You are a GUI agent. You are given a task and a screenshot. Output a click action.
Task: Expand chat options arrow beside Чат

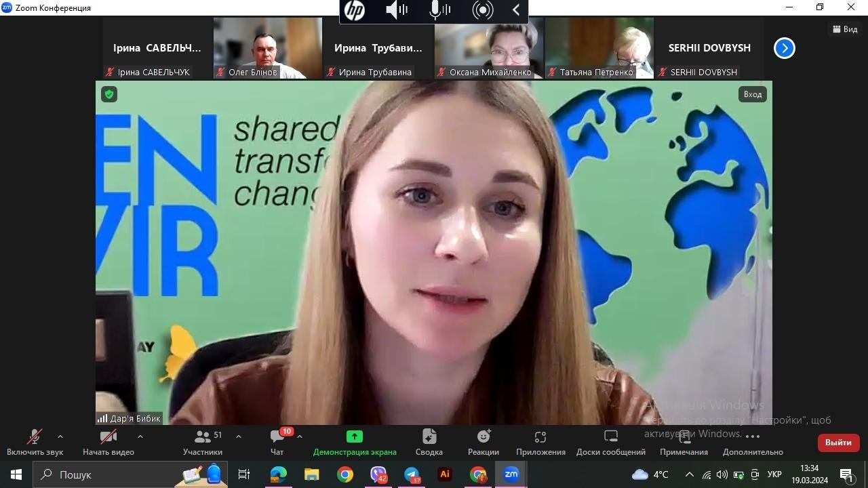(x=300, y=437)
